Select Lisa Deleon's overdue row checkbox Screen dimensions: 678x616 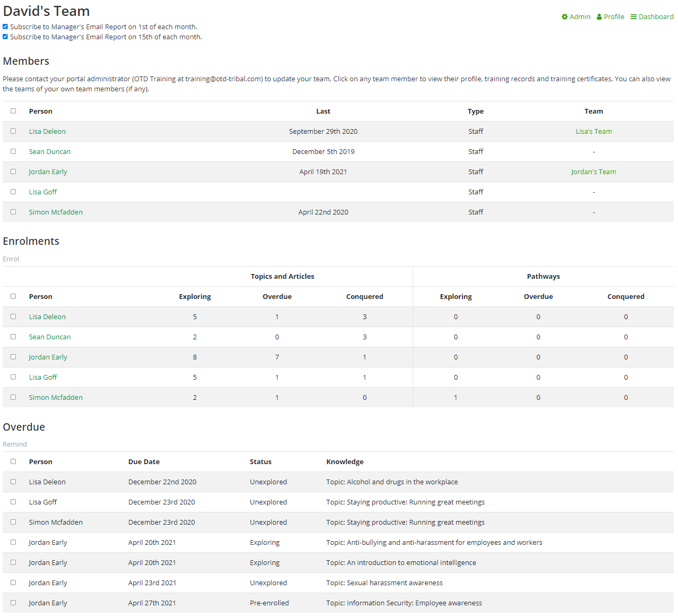13,482
